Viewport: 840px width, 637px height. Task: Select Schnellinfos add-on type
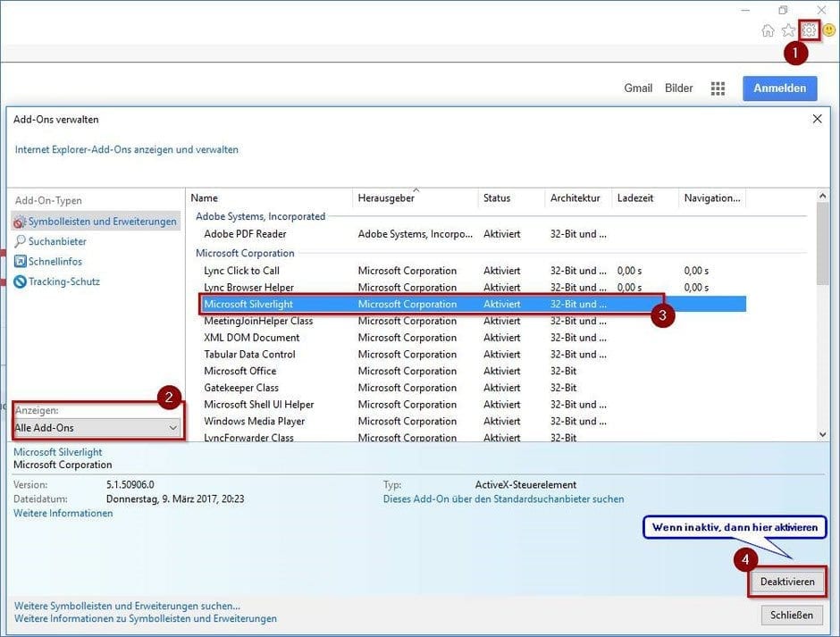(55, 262)
